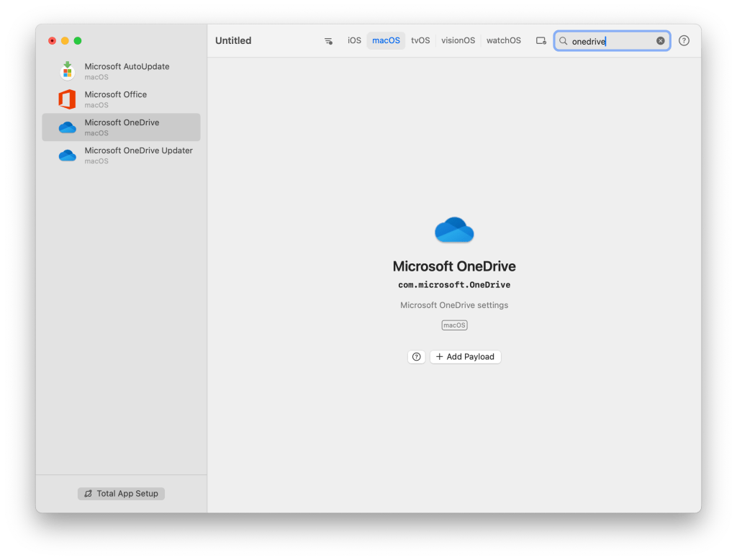Screen dimensions: 737x560
Task: Click the large OneDrive cloud logo
Action: tap(454, 230)
